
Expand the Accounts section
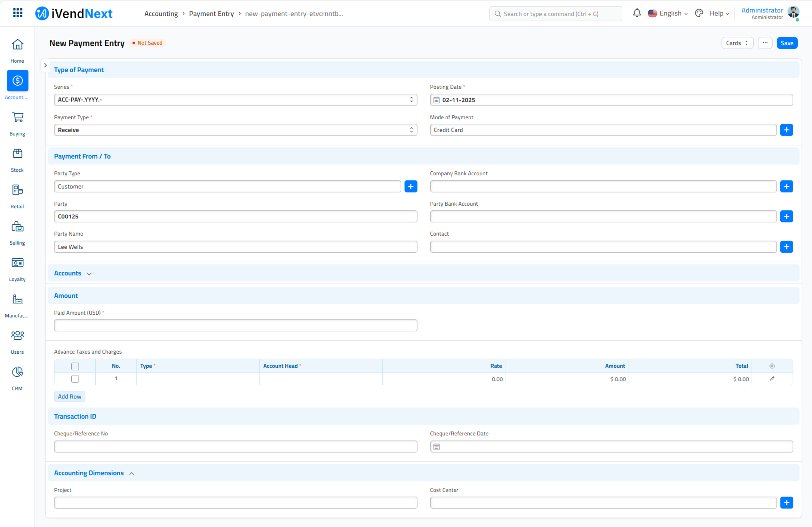(73, 273)
